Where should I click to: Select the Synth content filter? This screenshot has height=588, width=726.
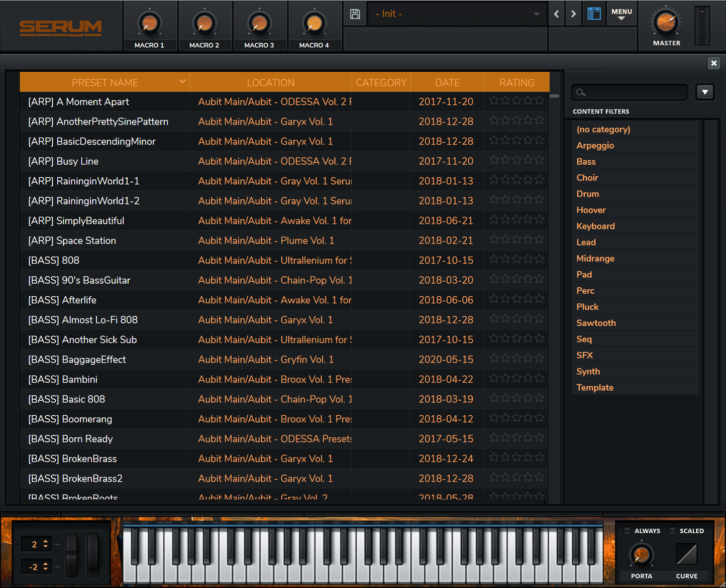coord(636,371)
